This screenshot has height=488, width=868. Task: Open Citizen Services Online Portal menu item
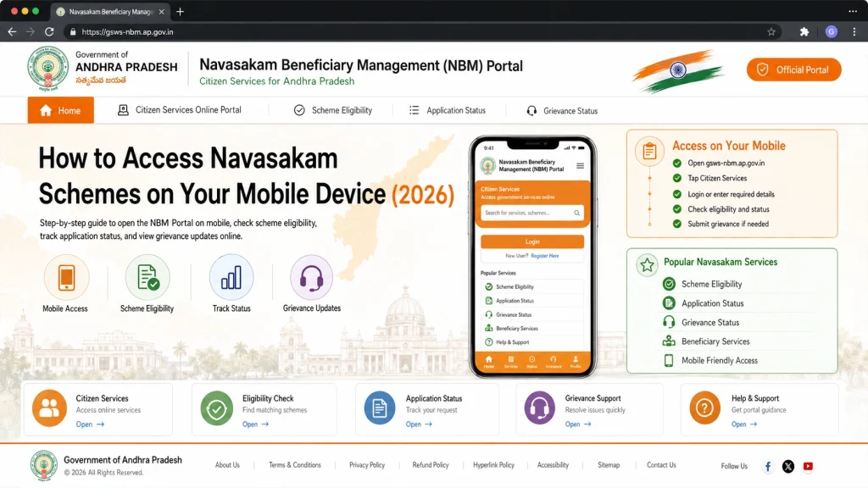click(180, 110)
